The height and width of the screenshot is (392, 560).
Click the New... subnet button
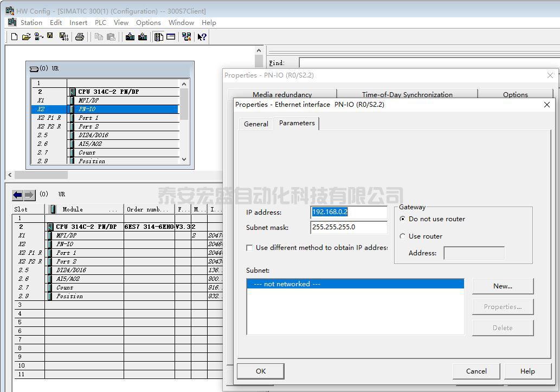click(503, 286)
